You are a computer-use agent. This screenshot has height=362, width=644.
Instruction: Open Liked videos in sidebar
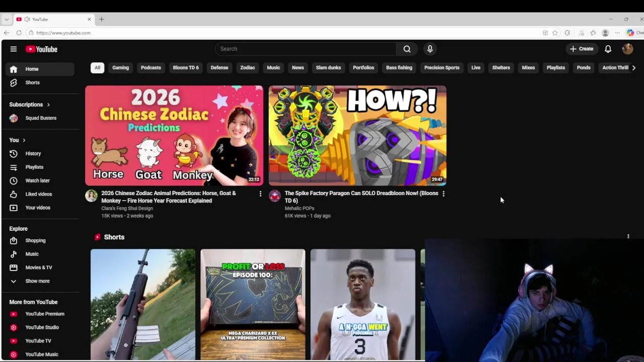(x=40, y=194)
